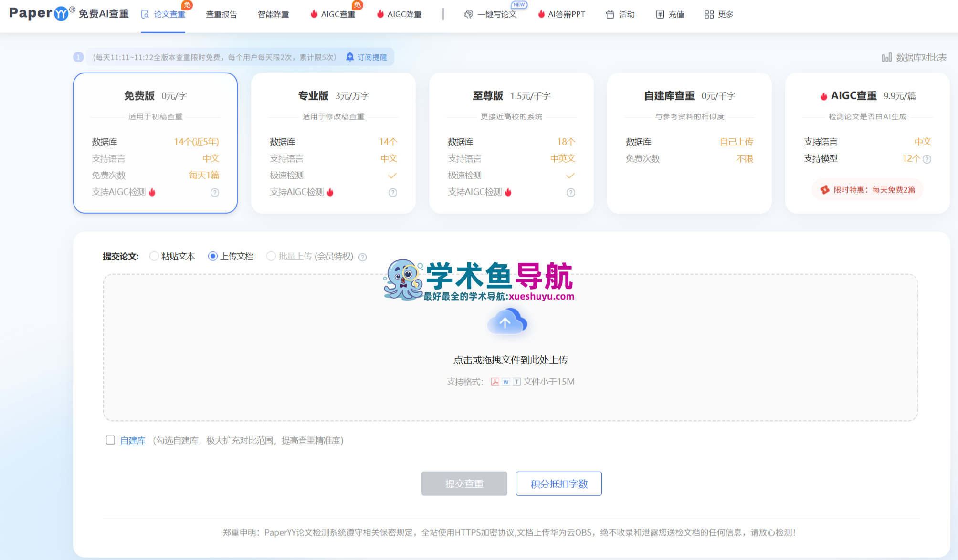Open 一键写论文 menu item
The height and width of the screenshot is (560, 958).
pyautogui.click(x=491, y=14)
